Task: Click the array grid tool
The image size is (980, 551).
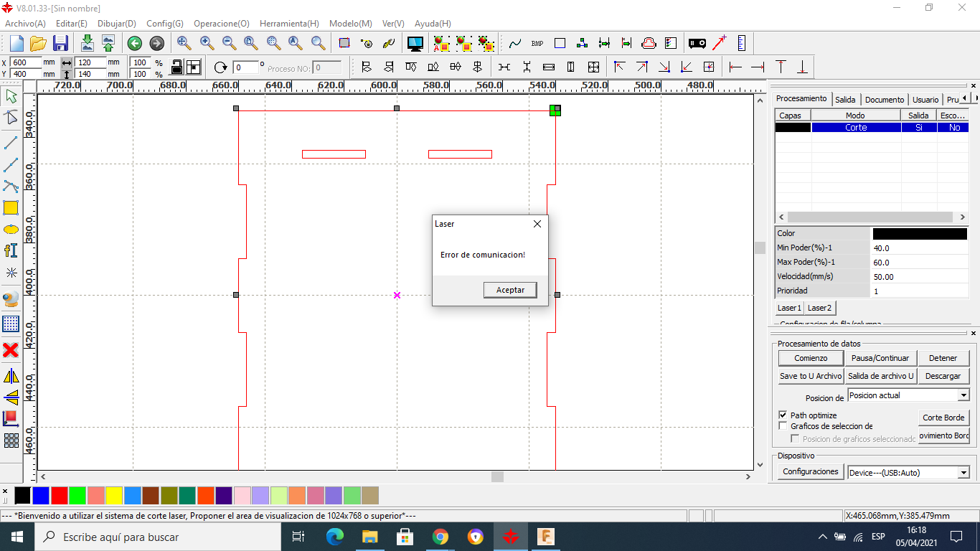Action: pyautogui.click(x=11, y=440)
